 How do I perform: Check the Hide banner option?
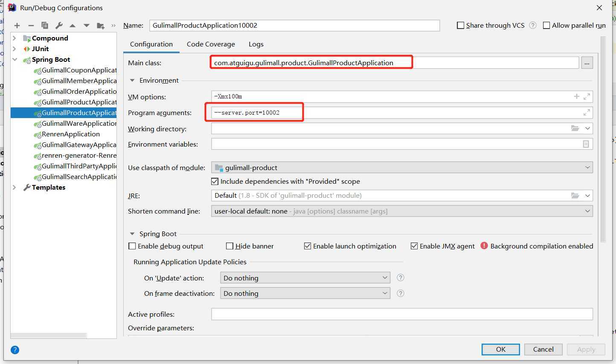pyautogui.click(x=230, y=246)
